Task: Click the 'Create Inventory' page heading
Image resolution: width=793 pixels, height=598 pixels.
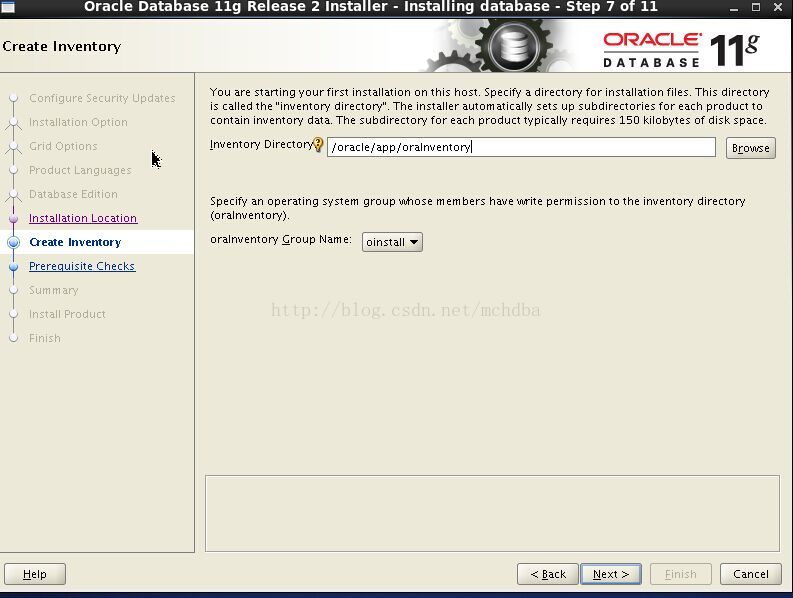Action: coord(62,47)
